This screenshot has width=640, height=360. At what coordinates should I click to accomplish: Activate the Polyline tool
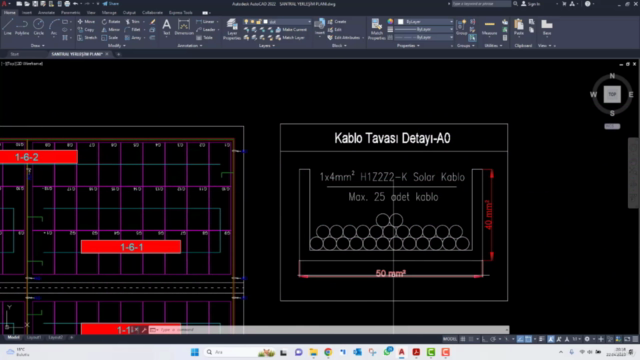(22, 27)
